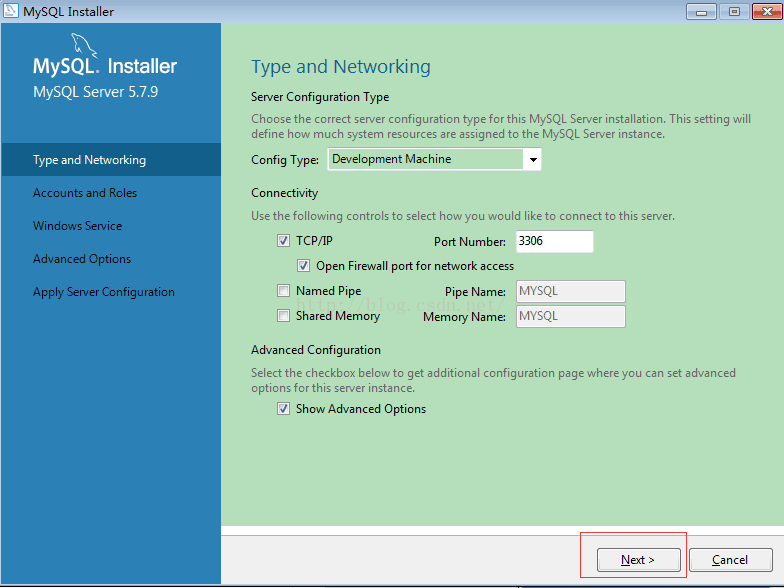
Task: Click the Memory Name field
Action: point(570,316)
